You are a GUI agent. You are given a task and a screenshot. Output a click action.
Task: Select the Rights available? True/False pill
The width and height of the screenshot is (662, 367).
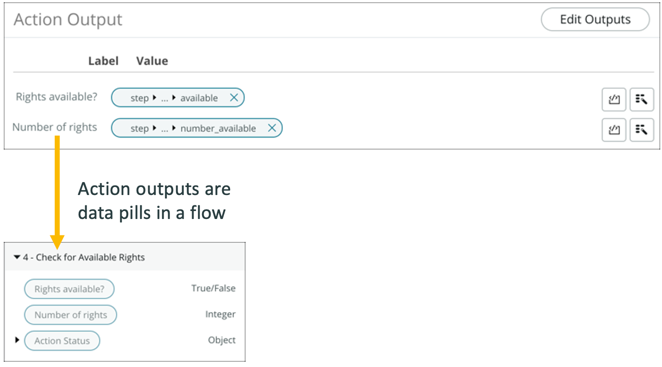[x=69, y=289]
